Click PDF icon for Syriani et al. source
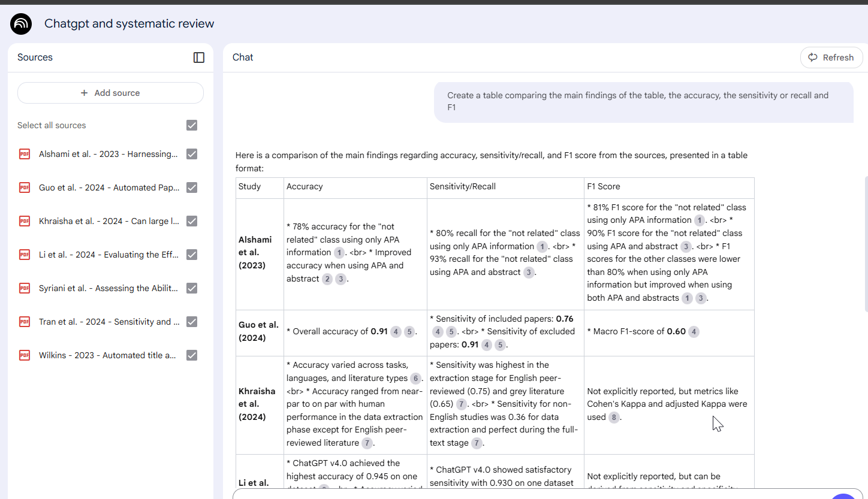The height and width of the screenshot is (499, 868). (25, 288)
